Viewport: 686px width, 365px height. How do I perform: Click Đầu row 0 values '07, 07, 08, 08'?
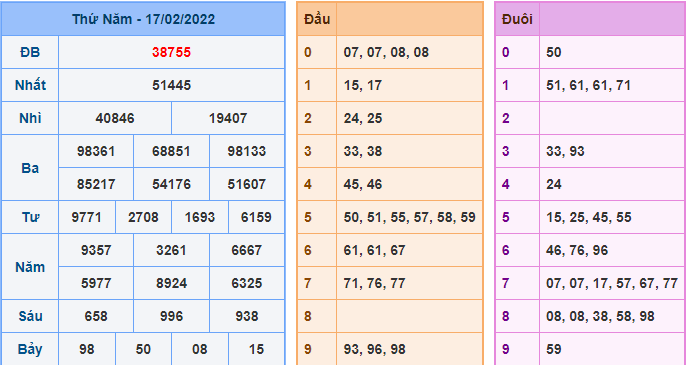coord(386,53)
